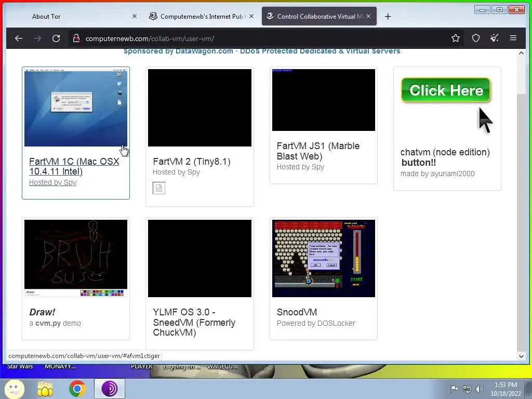This screenshot has height=399, width=532.
Task: Open the hamburger application menu
Action: point(513,38)
